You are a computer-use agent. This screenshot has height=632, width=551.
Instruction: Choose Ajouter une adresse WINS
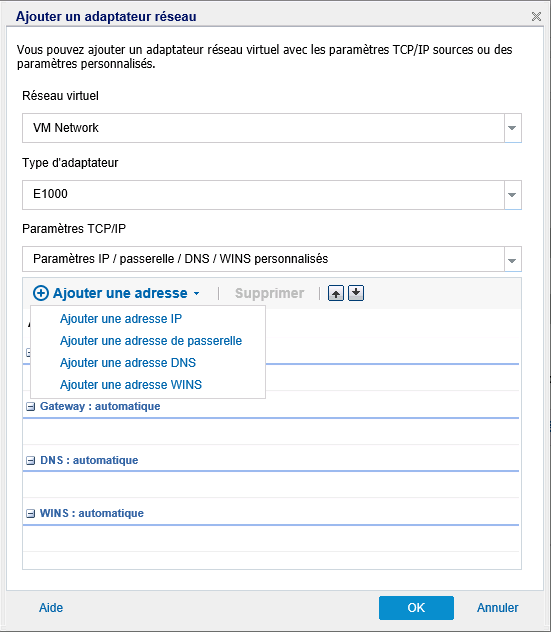pos(131,385)
